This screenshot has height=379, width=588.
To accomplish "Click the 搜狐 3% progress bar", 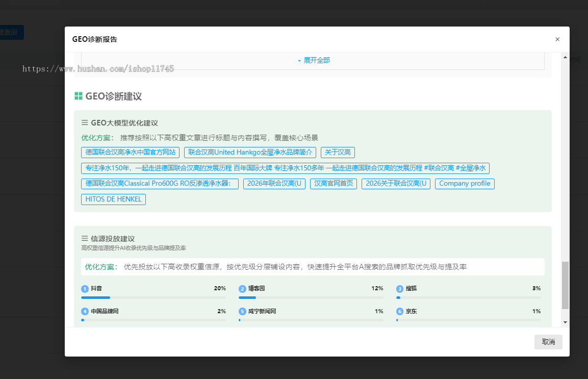I will (x=468, y=297).
